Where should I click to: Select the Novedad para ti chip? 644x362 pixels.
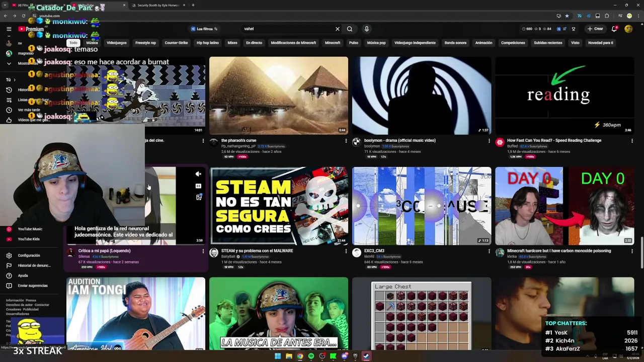click(x=601, y=43)
